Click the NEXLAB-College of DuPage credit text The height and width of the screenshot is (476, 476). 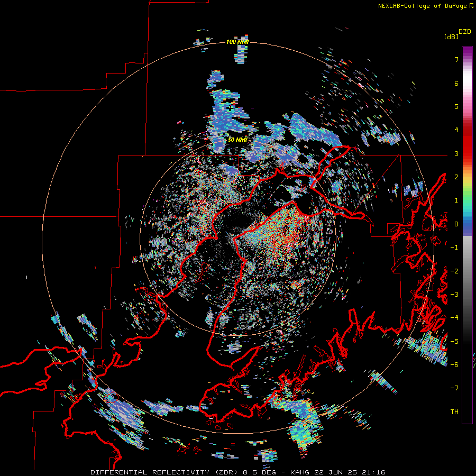coord(422,6)
